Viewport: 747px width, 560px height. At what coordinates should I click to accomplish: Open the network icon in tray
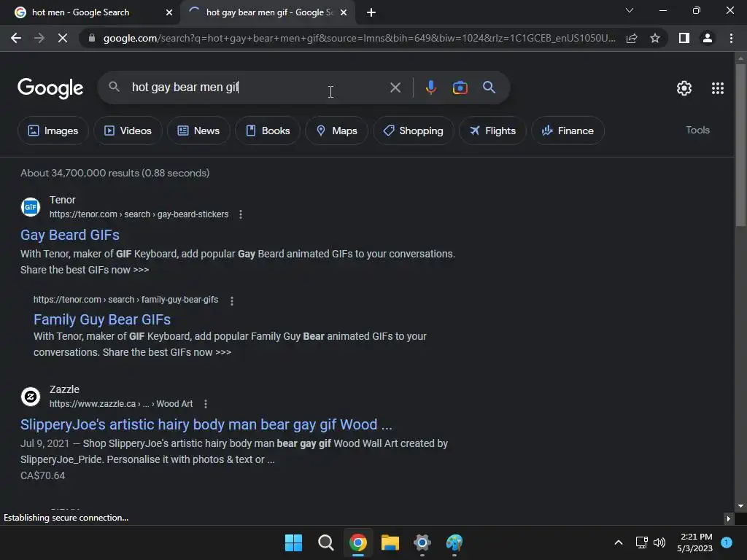pyautogui.click(x=642, y=542)
